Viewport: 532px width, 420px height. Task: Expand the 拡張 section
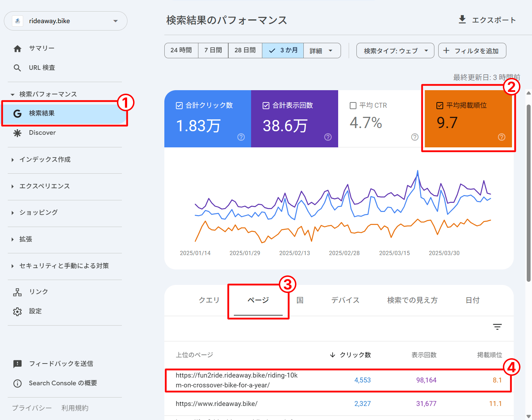[13, 239]
